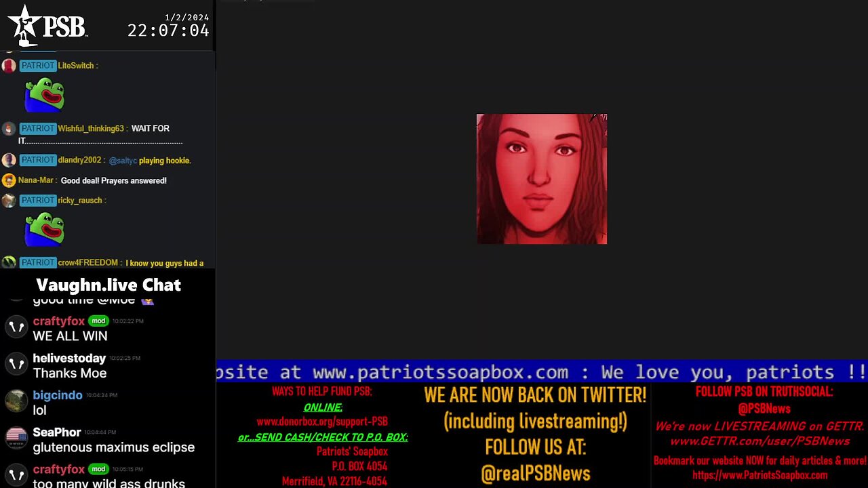Click the 'WE ALL WIN' message
The height and width of the screenshot is (488, 868).
[70, 336]
